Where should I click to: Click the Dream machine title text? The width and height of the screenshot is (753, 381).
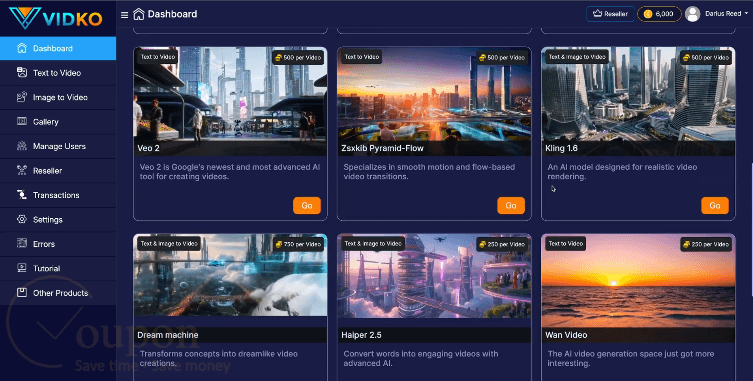[x=168, y=335]
